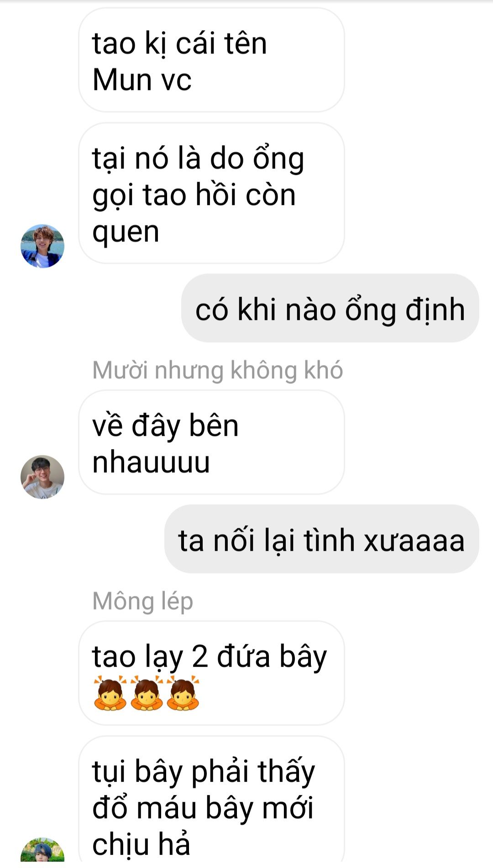Tap sender name "Mông lép"
493x868 pixels.
(143, 601)
